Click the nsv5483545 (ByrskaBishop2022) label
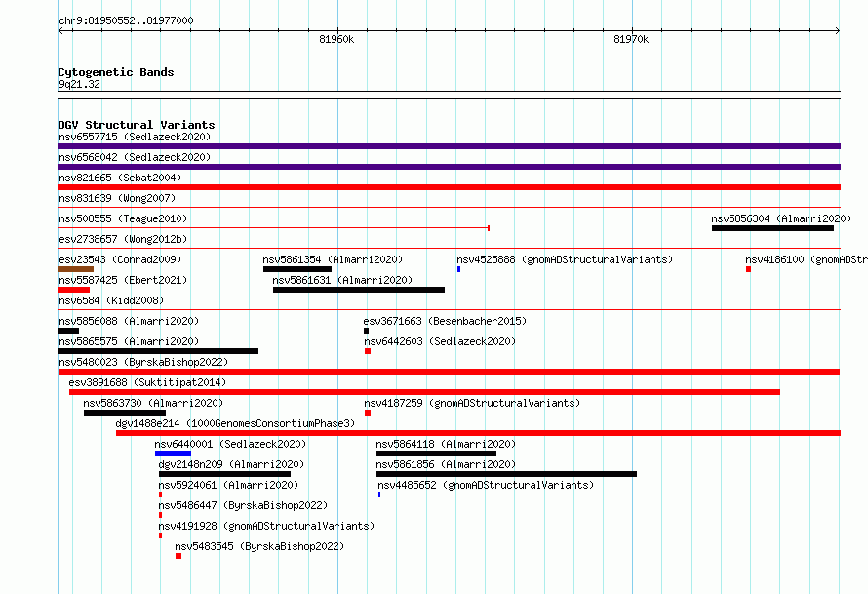 pos(259,546)
